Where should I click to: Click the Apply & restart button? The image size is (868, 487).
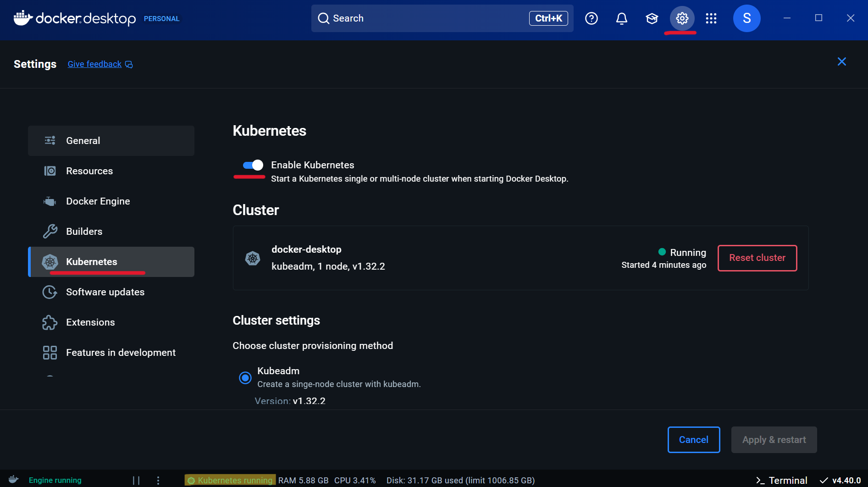(774, 440)
